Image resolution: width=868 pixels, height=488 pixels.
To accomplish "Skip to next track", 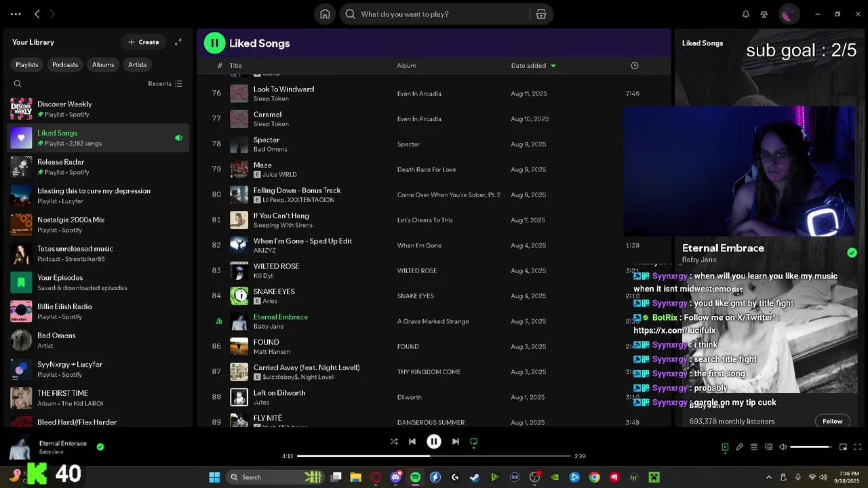I will (456, 441).
